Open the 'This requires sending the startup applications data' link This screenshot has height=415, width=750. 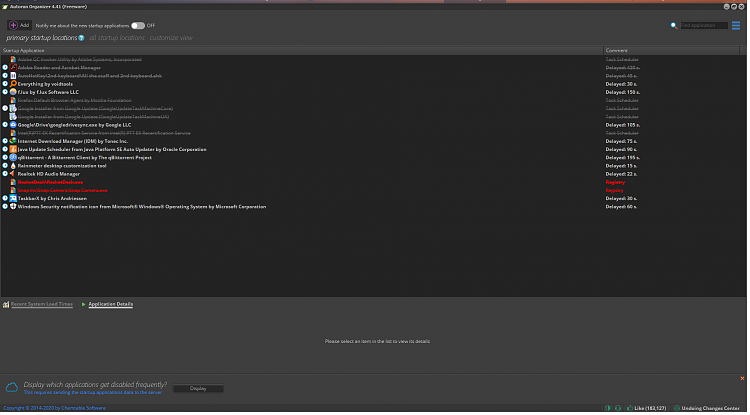tap(93, 394)
